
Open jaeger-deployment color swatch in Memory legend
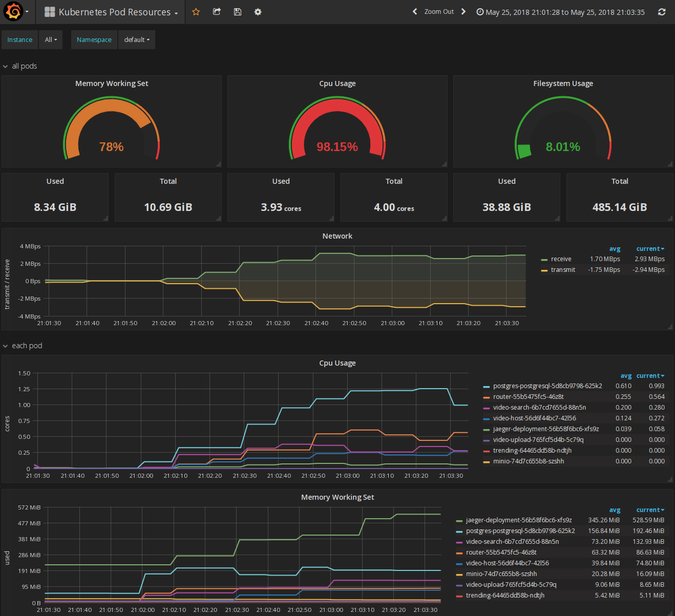(459, 521)
